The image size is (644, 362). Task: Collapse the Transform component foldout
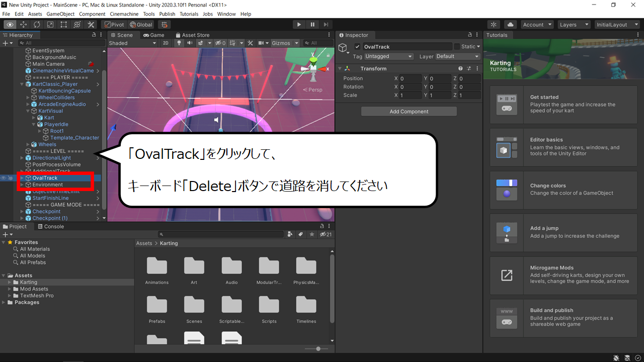coord(340,68)
